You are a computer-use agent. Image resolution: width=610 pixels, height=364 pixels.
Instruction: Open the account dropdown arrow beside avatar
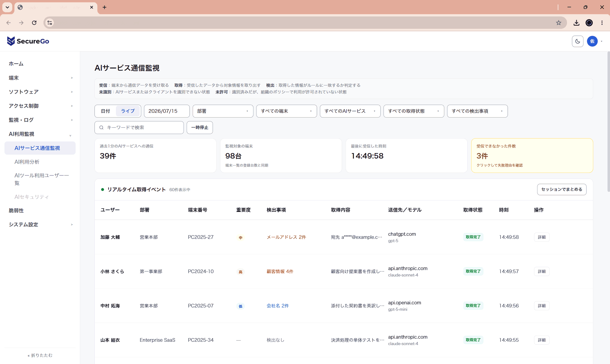601,41
